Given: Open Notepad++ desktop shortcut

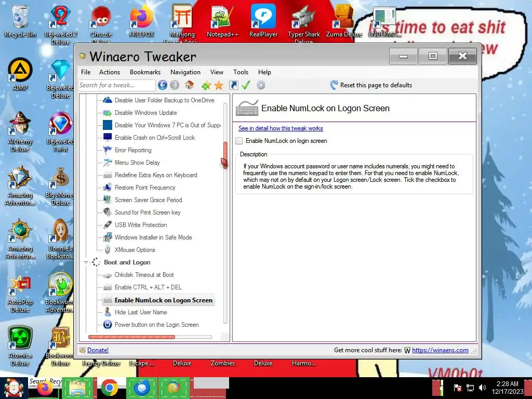Looking at the screenshot, I should 222,21.
